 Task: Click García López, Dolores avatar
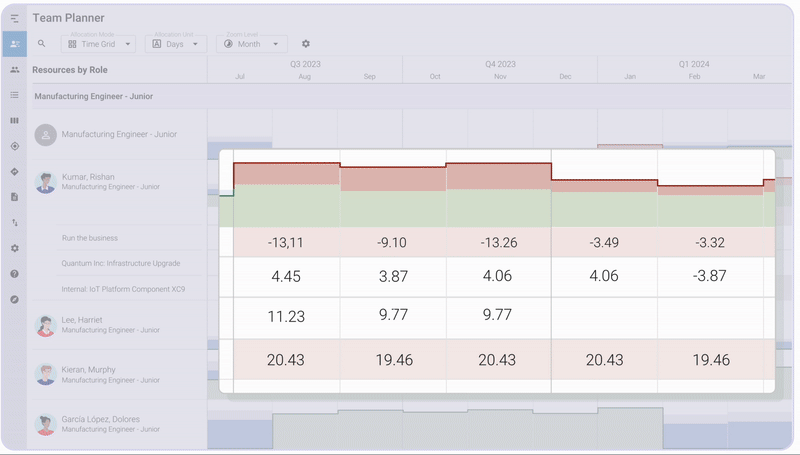45,424
